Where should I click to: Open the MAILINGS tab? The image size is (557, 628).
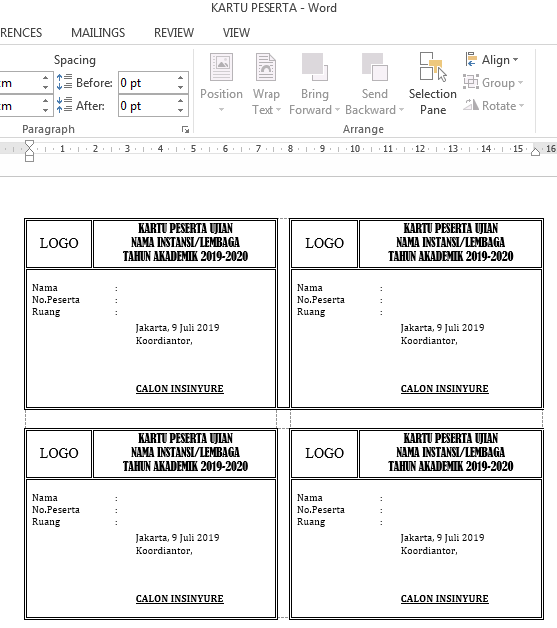point(98,32)
